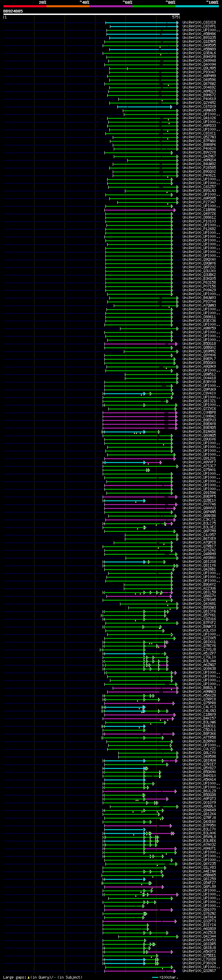Choose hit UniRef100_A5BN89

[199, 49]
